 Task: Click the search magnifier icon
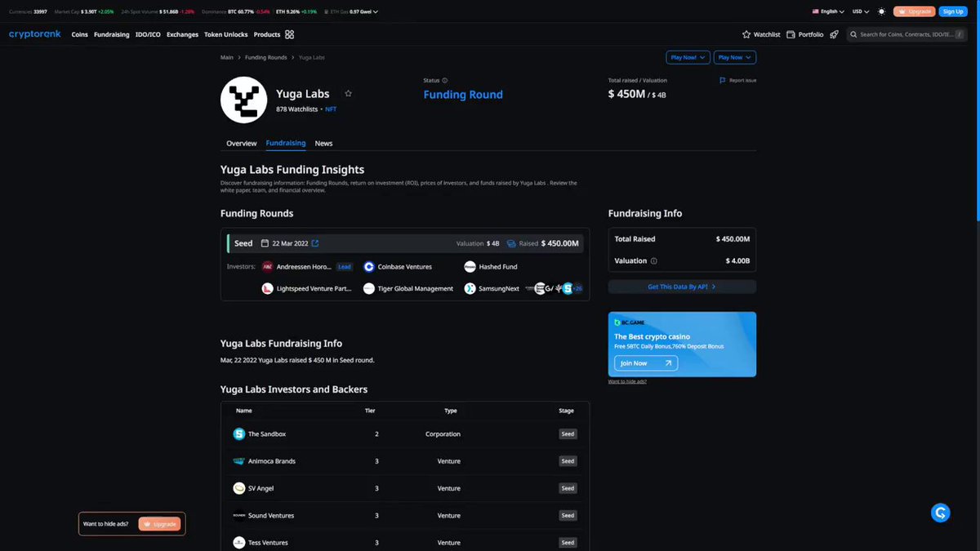tap(853, 34)
